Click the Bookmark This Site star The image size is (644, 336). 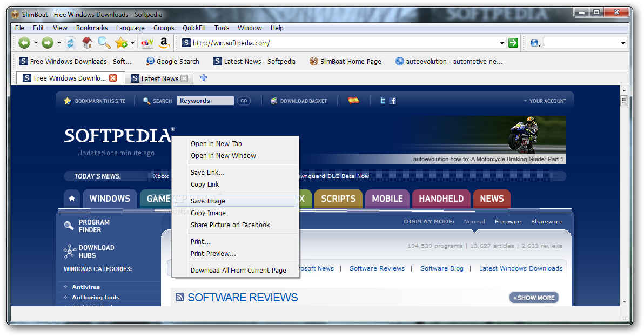(x=68, y=101)
